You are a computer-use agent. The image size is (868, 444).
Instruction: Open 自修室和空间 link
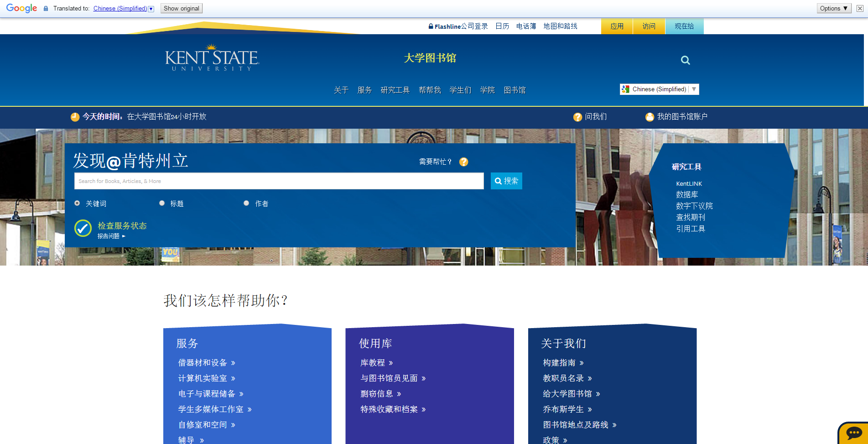pos(207,425)
